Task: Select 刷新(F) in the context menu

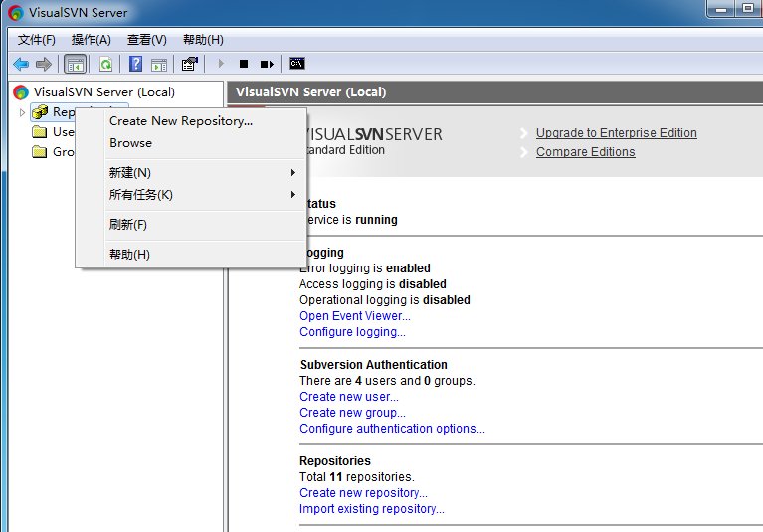Action: click(x=128, y=224)
